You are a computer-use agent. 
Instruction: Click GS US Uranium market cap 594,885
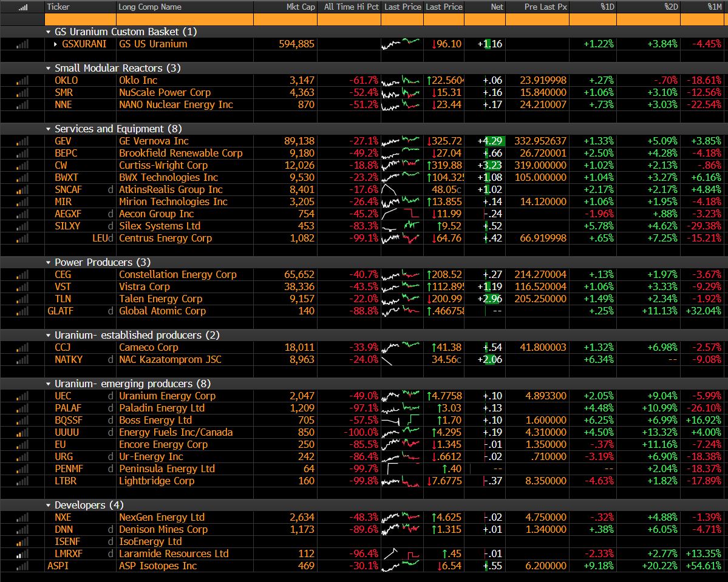[x=297, y=44]
